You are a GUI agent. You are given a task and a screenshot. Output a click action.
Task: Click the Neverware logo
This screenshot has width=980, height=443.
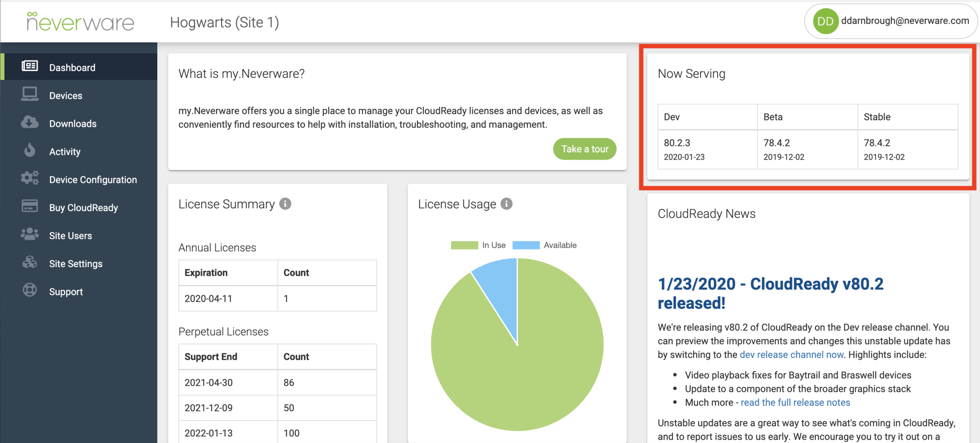(80, 22)
